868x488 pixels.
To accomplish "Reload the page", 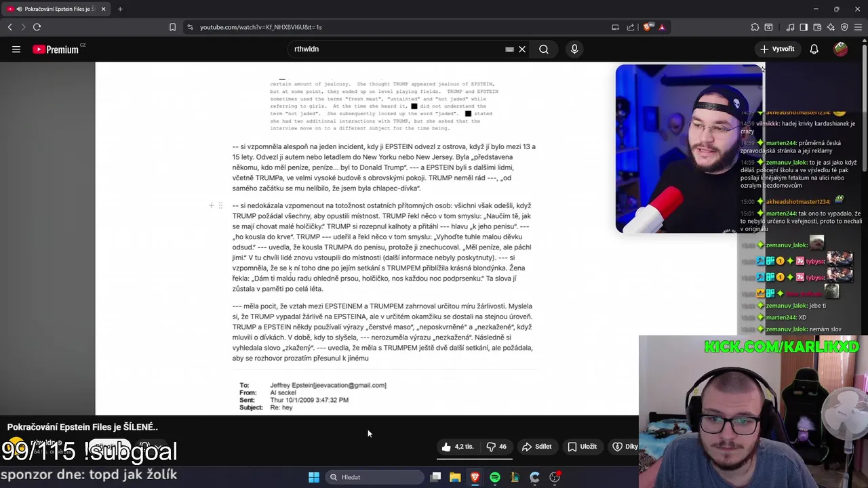I will click(x=37, y=27).
